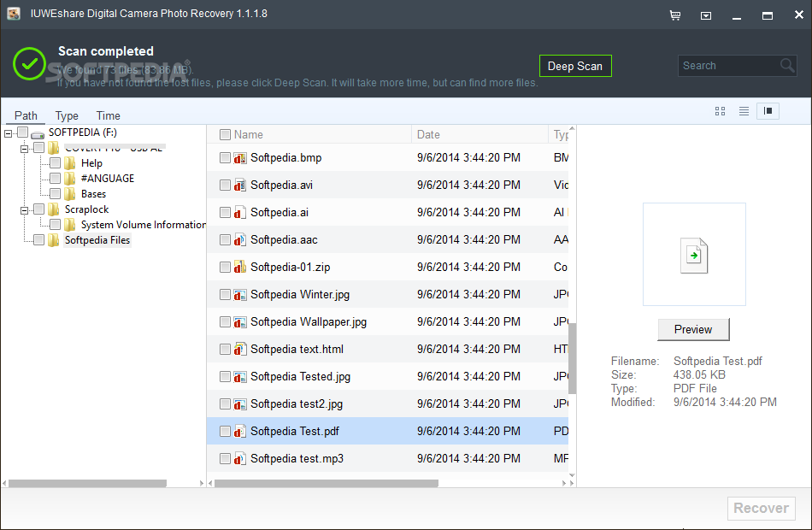Tick the Softpedia Files folder checkbox
Viewport: 812px width, 530px height.
pos(38,239)
